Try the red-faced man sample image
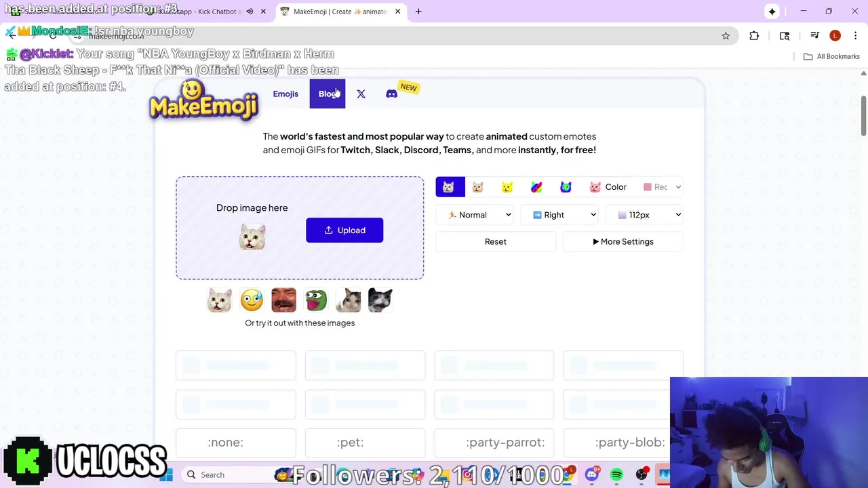Screen dimensions: 868x488 tap(283, 300)
